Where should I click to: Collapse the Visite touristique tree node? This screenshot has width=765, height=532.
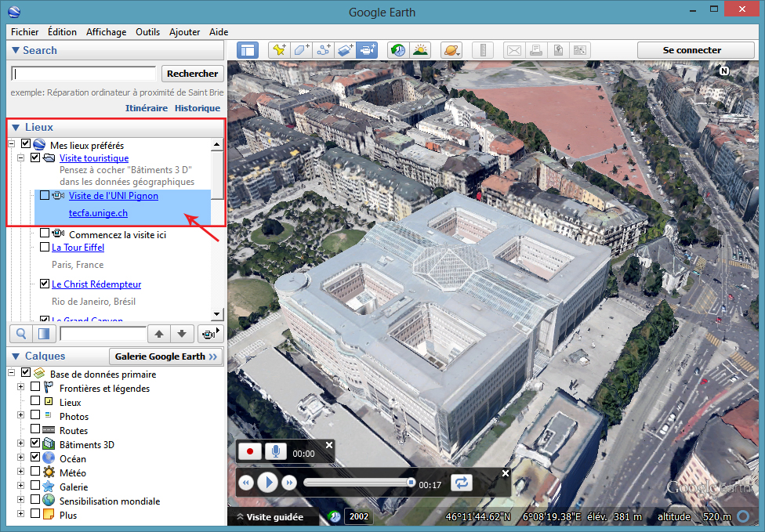(x=20, y=157)
